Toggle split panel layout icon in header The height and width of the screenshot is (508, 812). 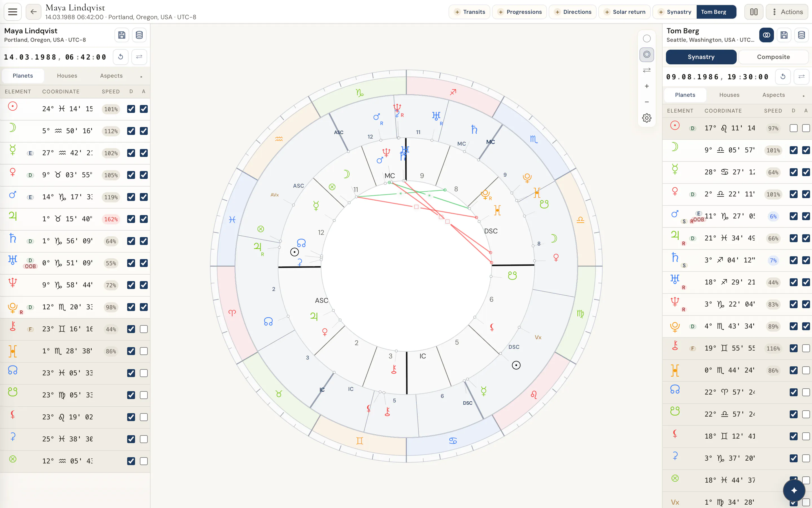click(754, 12)
